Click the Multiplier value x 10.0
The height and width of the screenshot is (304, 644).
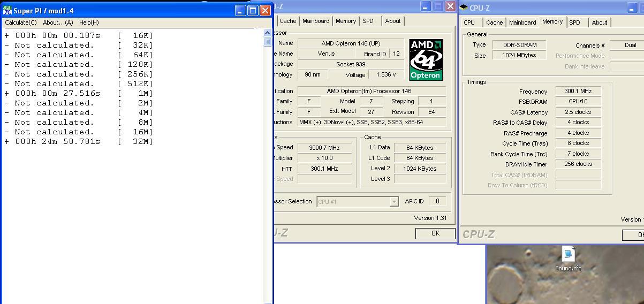[x=324, y=158]
